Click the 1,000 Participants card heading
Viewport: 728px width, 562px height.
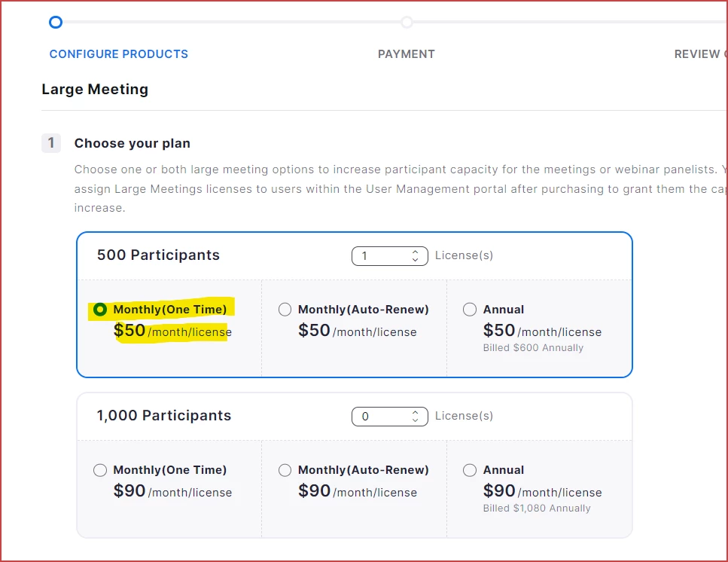pos(164,416)
